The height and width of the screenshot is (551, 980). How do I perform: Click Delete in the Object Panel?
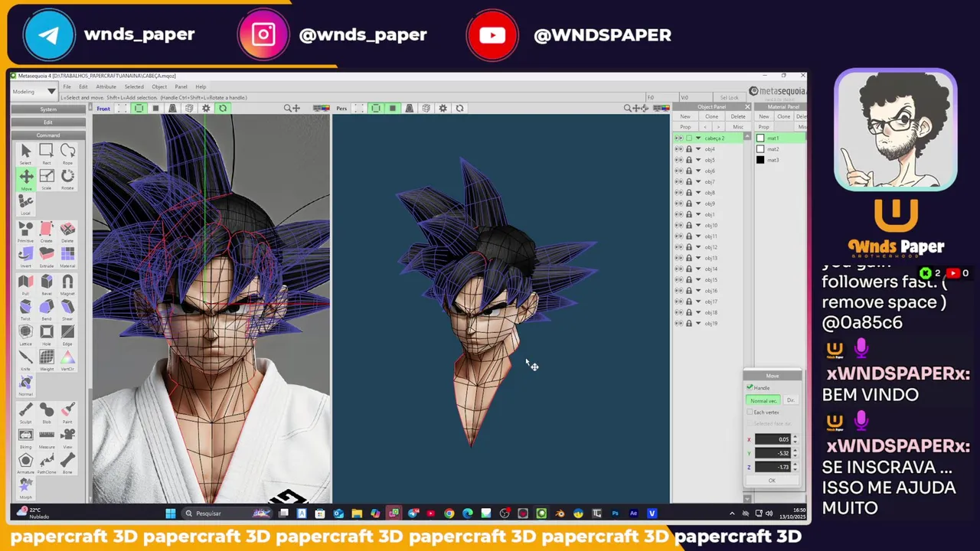737,116
